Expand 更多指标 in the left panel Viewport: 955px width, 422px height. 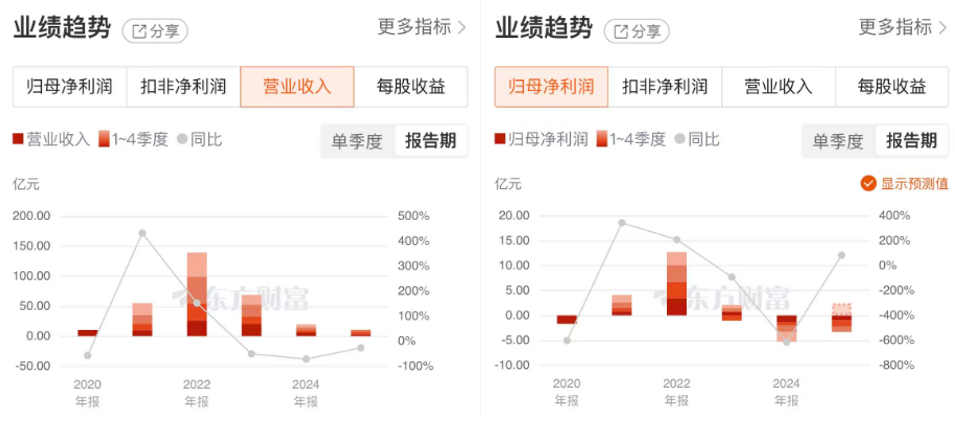pos(422,27)
